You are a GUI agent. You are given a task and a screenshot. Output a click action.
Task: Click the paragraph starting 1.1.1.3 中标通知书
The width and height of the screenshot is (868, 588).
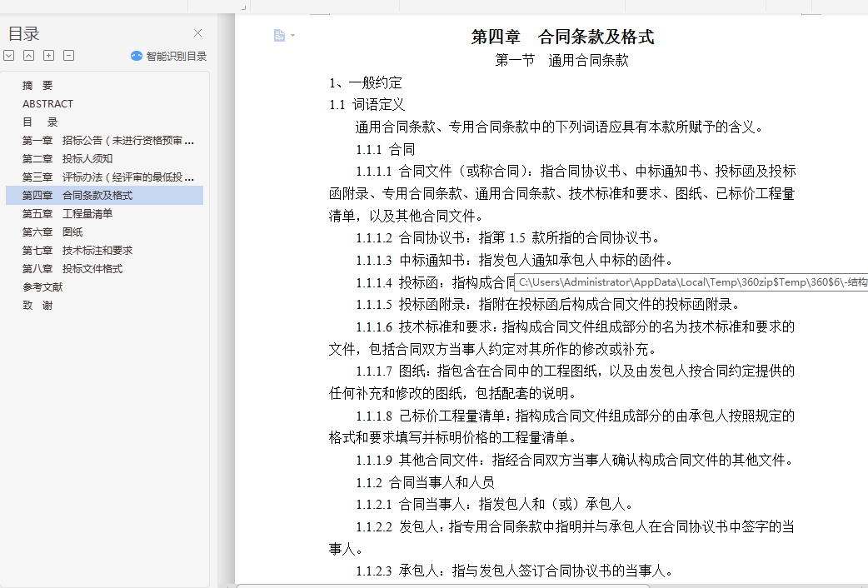tap(515, 260)
